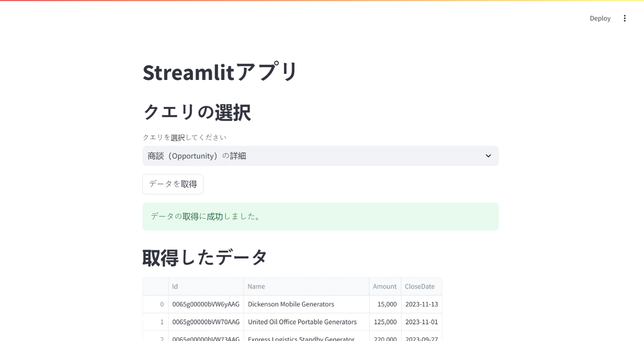Click the Amount column header
This screenshot has width=644, height=341.
coord(385,286)
